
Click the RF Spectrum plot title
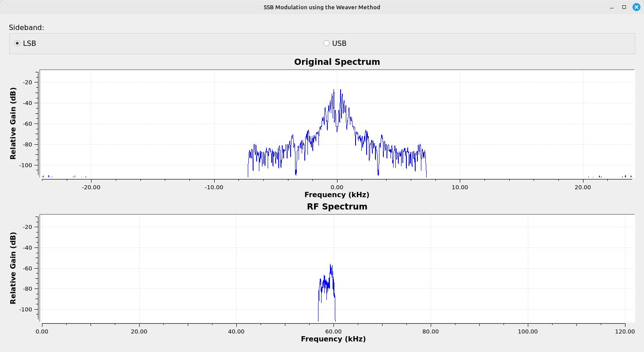click(337, 206)
